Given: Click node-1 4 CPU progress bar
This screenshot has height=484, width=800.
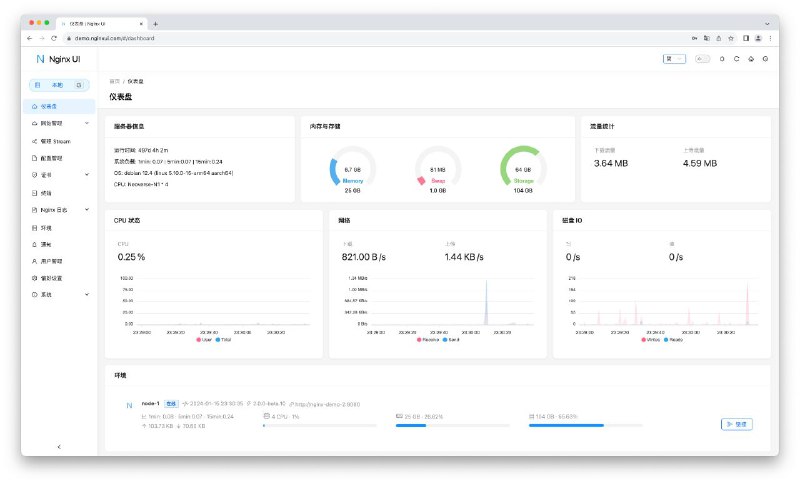Looking at the screenshot, I should [320, 425].
